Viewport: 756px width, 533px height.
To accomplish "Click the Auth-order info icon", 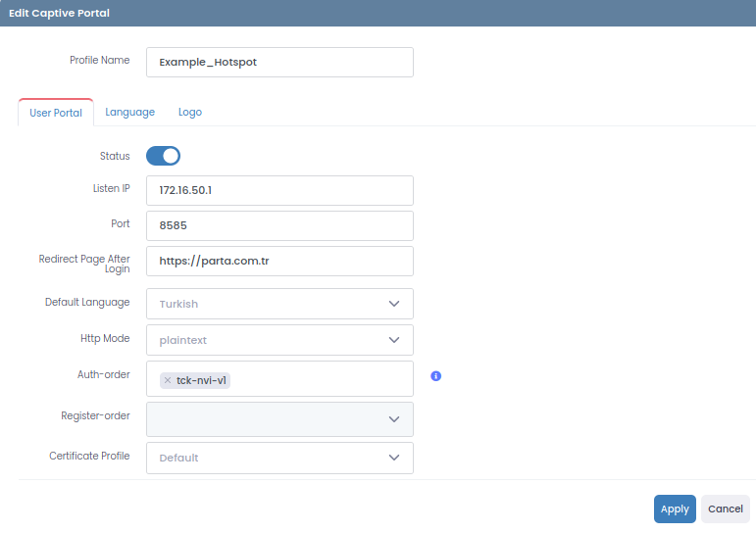I will [x=436, y=376].
